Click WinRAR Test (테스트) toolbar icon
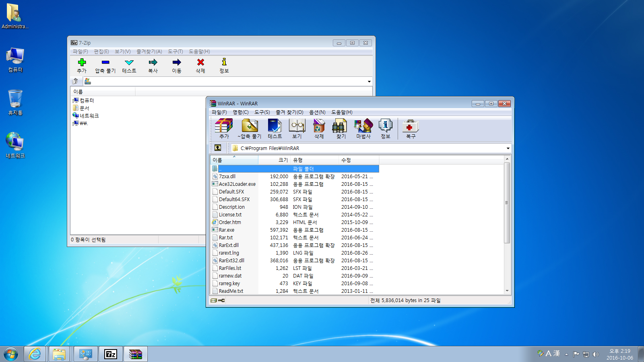 pos(275,128)
